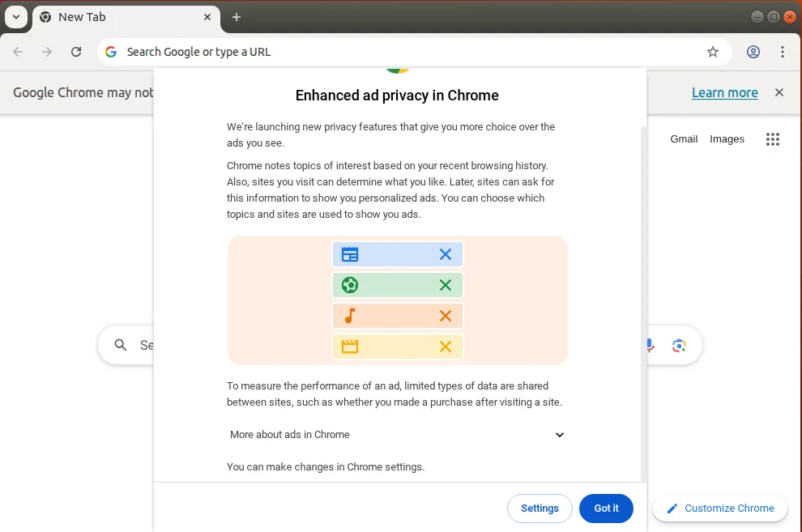Click the magnifier icon in the search box
This screenshot has width=802, height=532.
pos(120,345)
